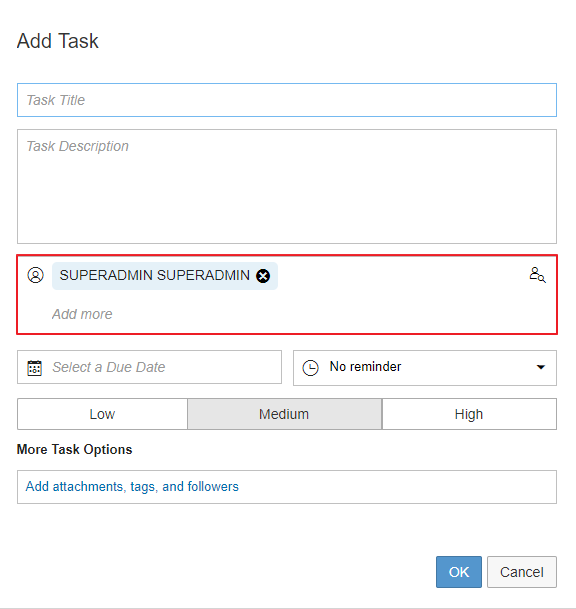Set task priority to High
This screenshot has width=576, height=609.
(469, 414)
